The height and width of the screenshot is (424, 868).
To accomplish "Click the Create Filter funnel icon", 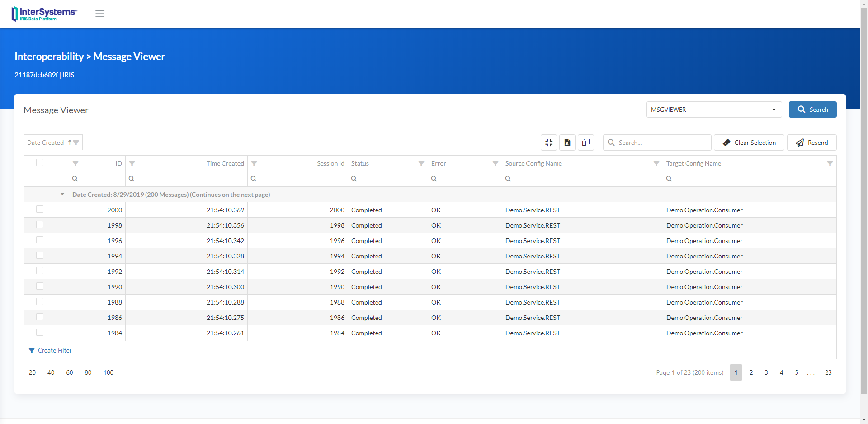I will point(32,350).
